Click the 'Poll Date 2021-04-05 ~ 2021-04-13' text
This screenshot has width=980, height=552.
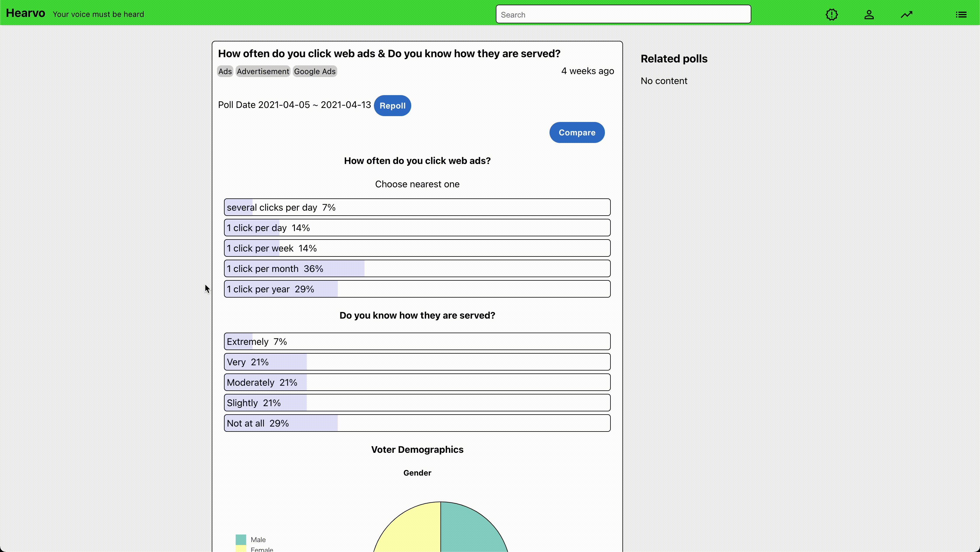(294, 105)
